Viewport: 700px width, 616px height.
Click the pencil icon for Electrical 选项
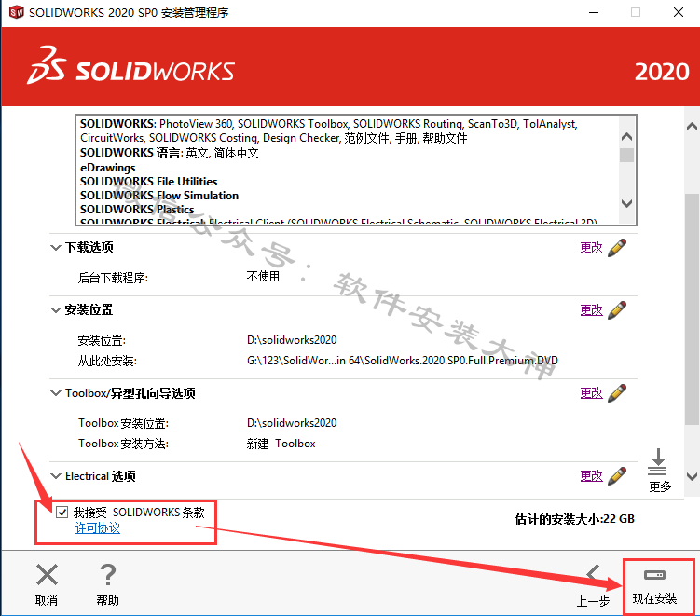(x=617, y=476)
